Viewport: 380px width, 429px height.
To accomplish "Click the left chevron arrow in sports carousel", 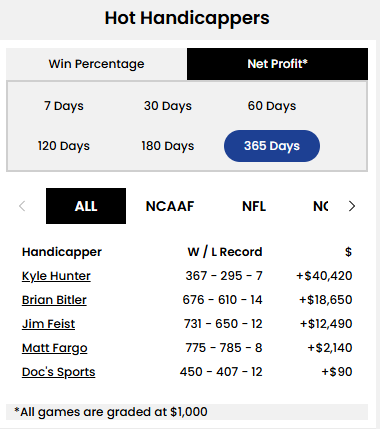I will [x=22, y=206].
